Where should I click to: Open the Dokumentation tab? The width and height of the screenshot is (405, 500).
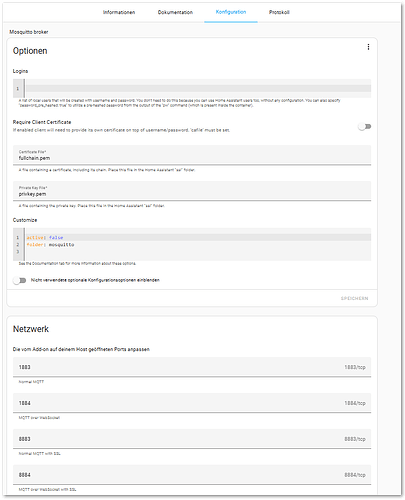point(175,12)
